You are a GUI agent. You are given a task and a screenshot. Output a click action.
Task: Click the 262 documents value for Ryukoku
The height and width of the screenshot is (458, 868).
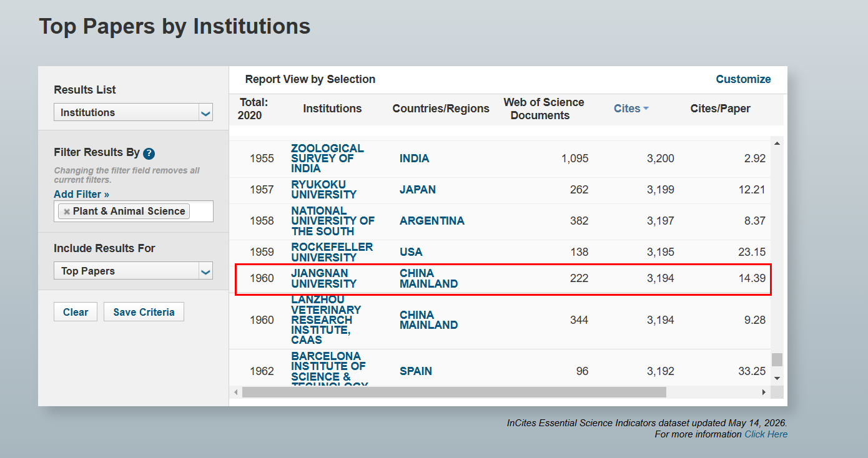579,190
